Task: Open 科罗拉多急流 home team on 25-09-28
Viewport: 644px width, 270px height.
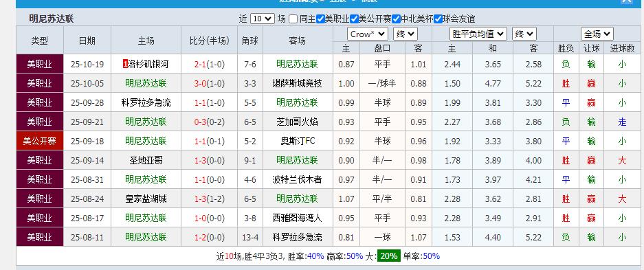Action: click(x=146, y=102)
